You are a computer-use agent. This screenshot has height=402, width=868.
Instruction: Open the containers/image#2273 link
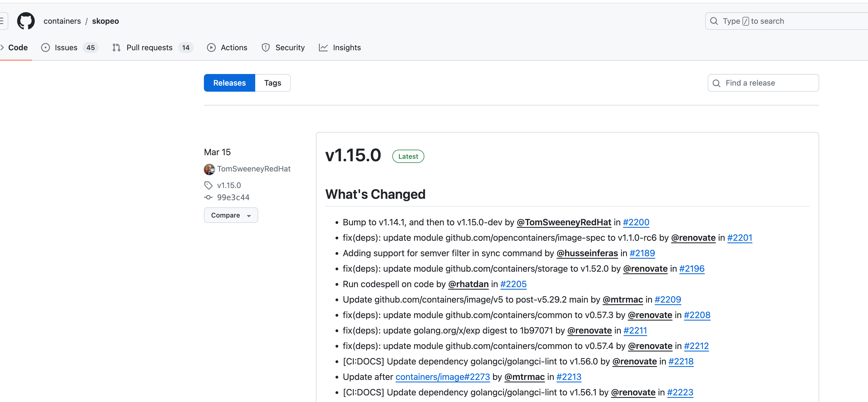[443, 377]
